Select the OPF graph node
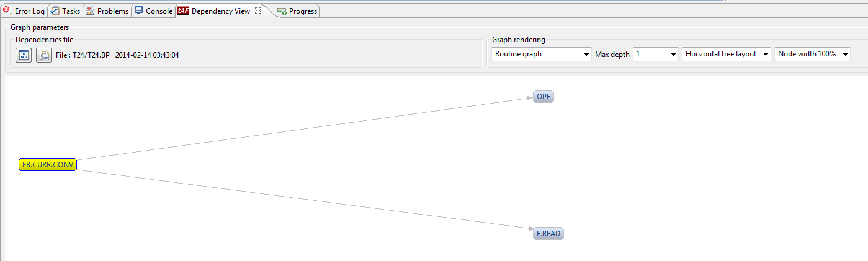 544,97
